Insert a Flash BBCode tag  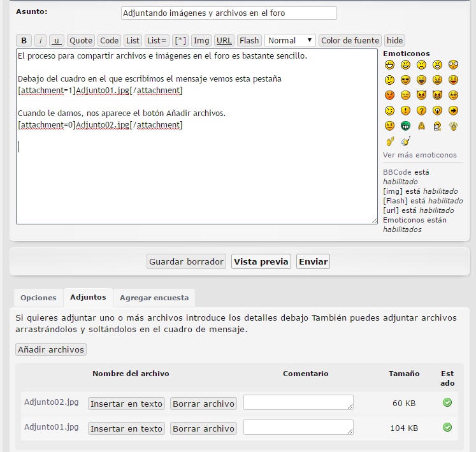coord(249,40)
